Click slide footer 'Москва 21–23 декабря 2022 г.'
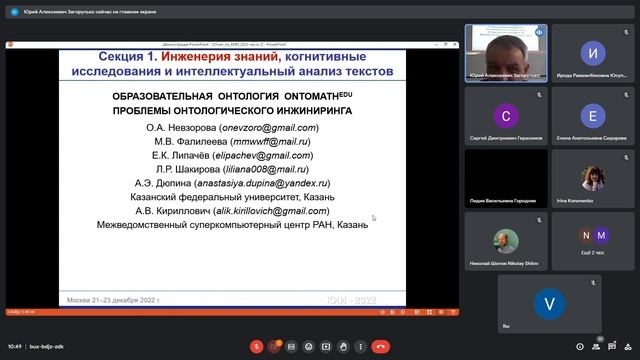Screen dimensions: 640x360 coord(113,300)
